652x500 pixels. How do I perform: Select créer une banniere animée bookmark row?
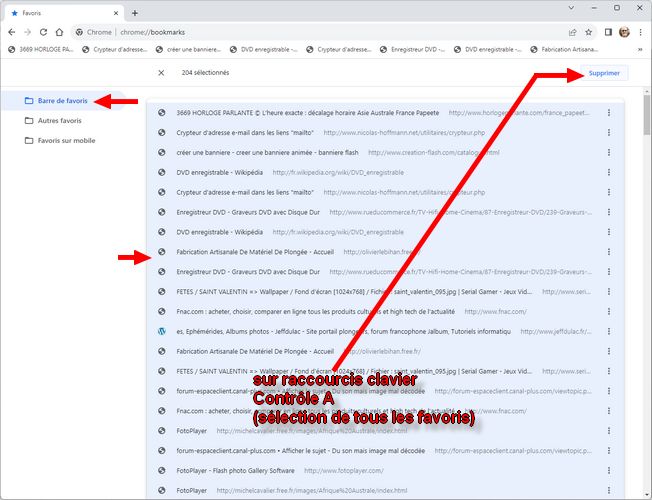click(385, 153)
